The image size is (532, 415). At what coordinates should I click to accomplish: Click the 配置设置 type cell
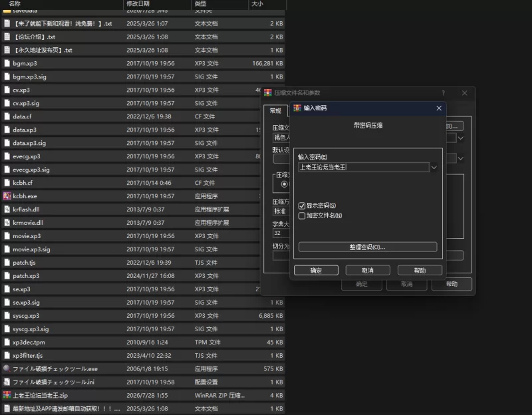206,382
